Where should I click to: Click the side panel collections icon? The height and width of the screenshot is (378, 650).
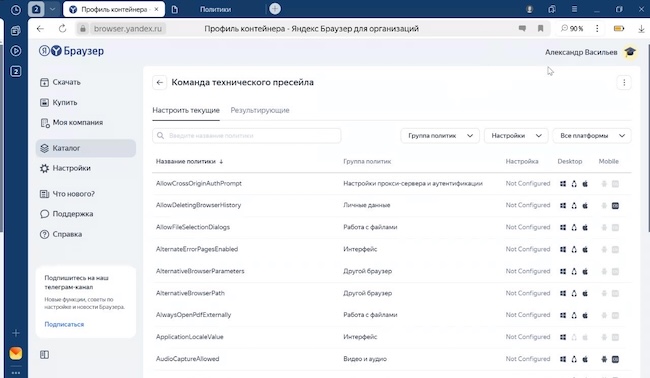[x=15, y=30]
